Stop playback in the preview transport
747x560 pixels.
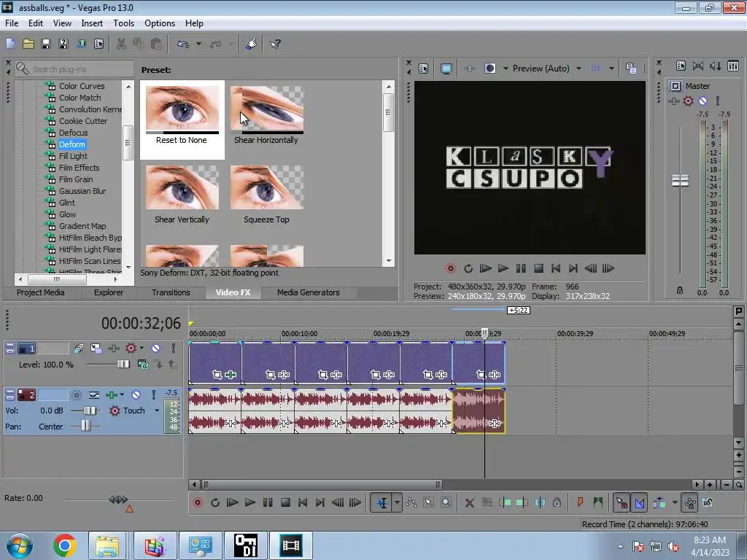click(x=538, y=268)
